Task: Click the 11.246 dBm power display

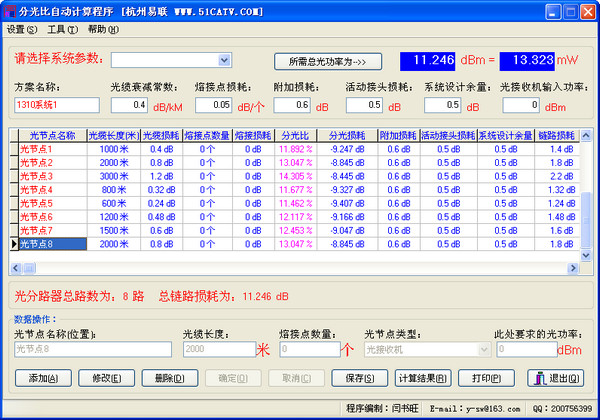Action: (x=427, y=61)
